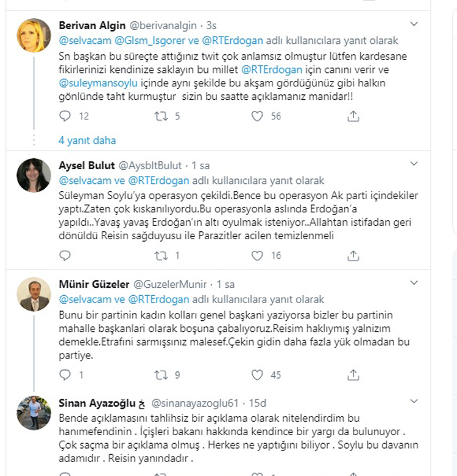Screen dimensions: 457x476
Task: Like Berivan Algin's tweet
Action: (x=258, y=116)
